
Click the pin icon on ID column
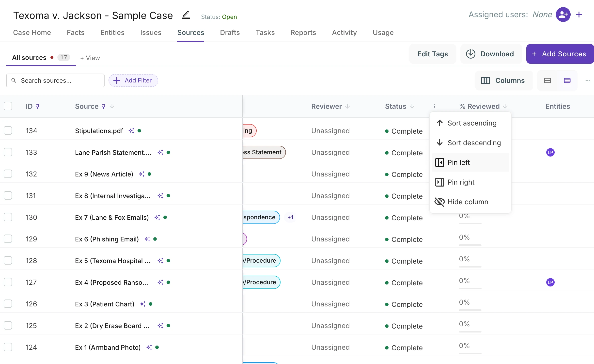tap(38, 106)
